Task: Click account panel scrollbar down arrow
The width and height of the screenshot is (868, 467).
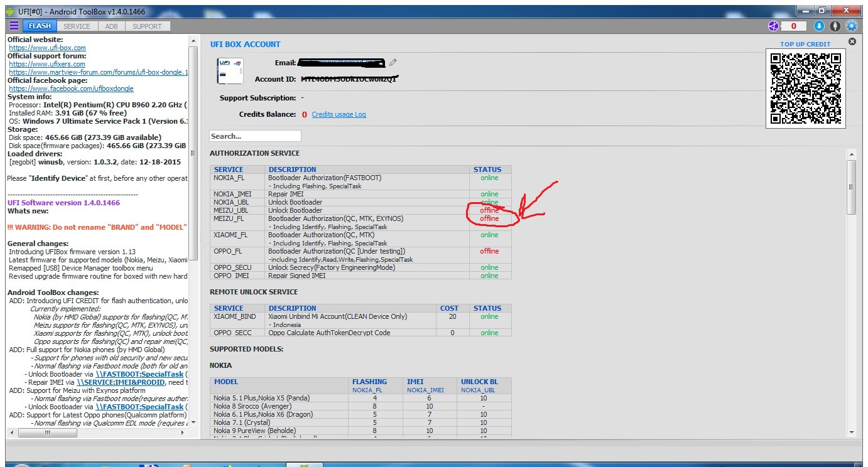Action: click(x=851, y=432)
